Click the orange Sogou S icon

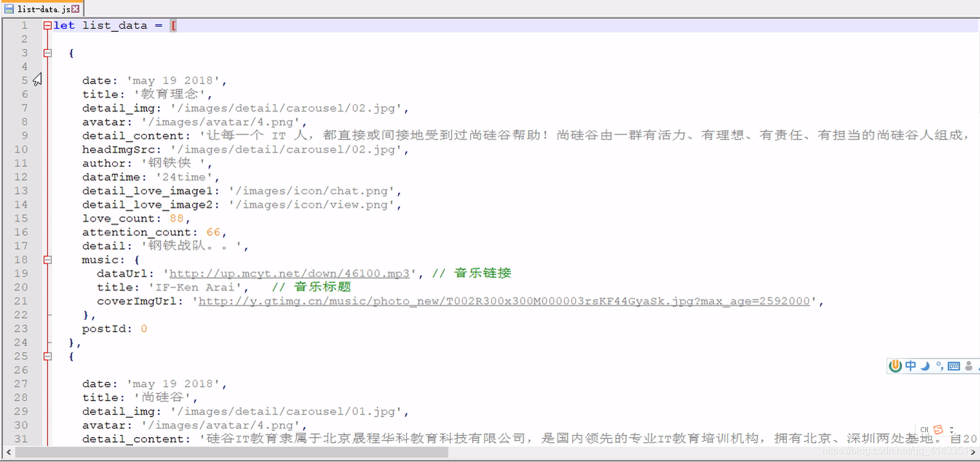(x=938, y=430)
